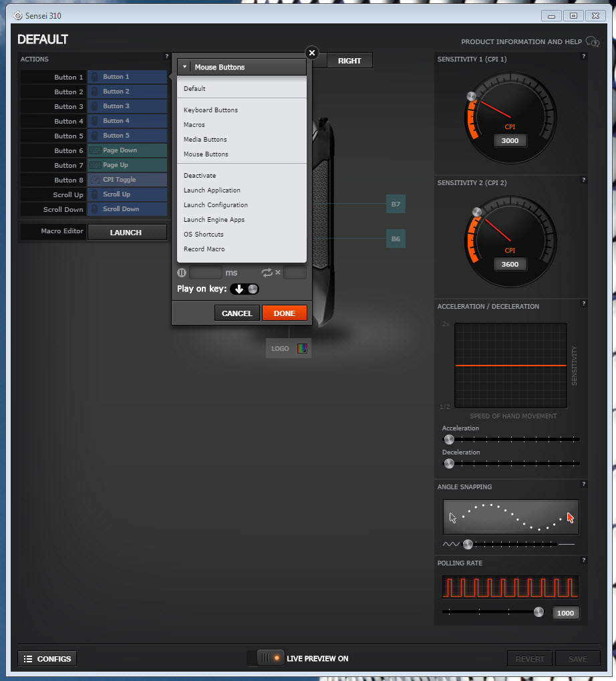Open the CONFIGS list
Image resolution: width=616 pixels, height=681 pixels.
click(x=47, y=659)
